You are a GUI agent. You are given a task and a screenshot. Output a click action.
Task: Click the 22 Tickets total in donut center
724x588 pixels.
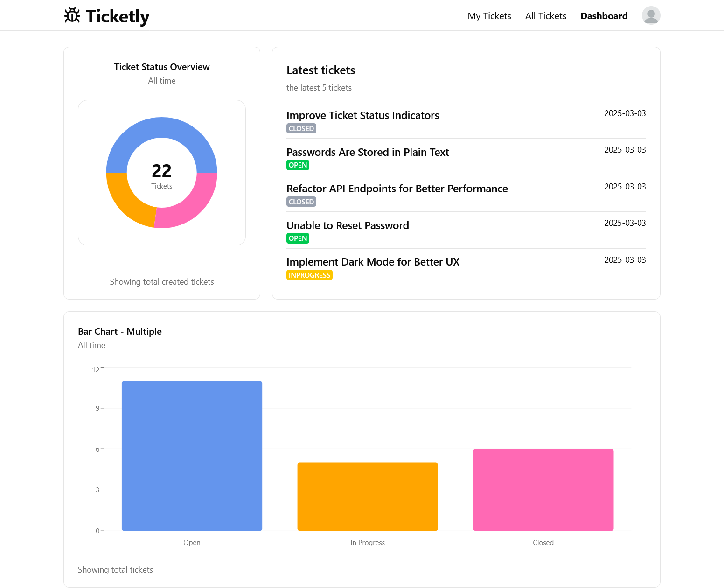[162, 175]
